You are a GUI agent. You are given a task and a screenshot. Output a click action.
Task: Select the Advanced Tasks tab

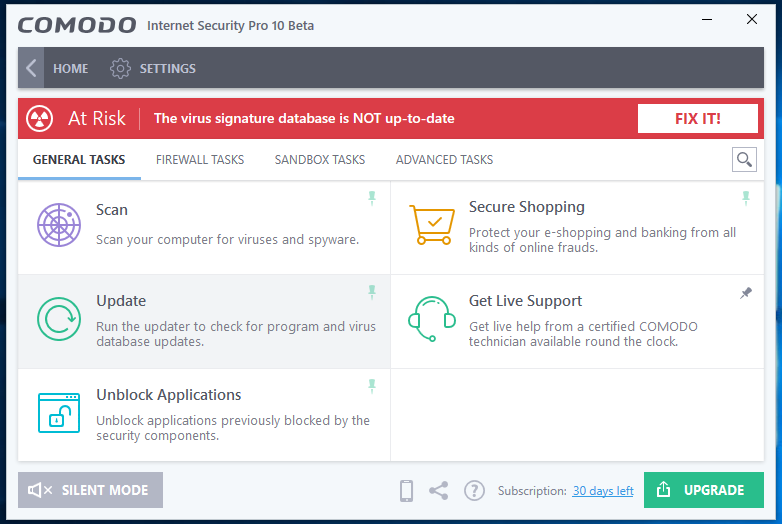pyautogui.click(x=444, y=160)
